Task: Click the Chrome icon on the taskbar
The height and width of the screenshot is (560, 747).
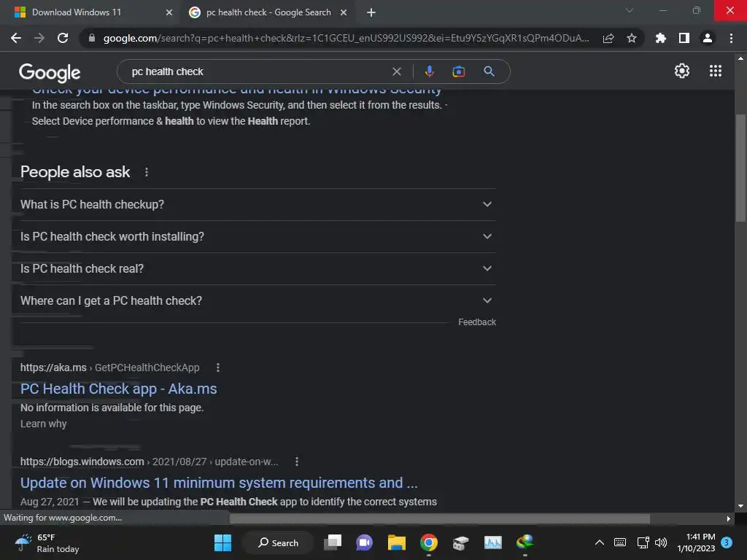Action: (x=429, y=542)
